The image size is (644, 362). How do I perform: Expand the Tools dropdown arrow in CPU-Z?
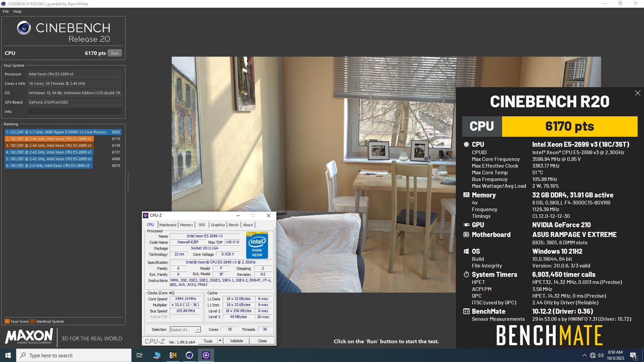click(x=220, y=341)
